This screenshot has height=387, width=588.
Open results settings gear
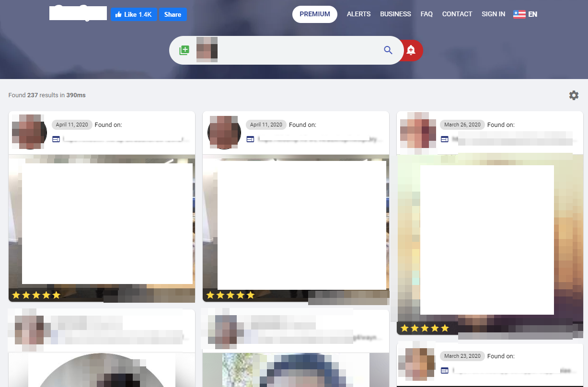click(574, 95)
